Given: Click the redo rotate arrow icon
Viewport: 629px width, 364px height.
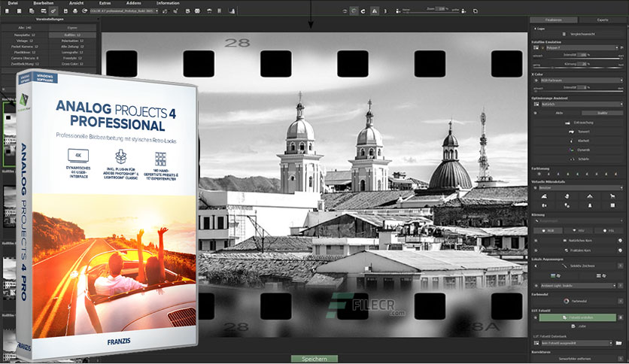Looking at the screenshot, I should (363, 11).
